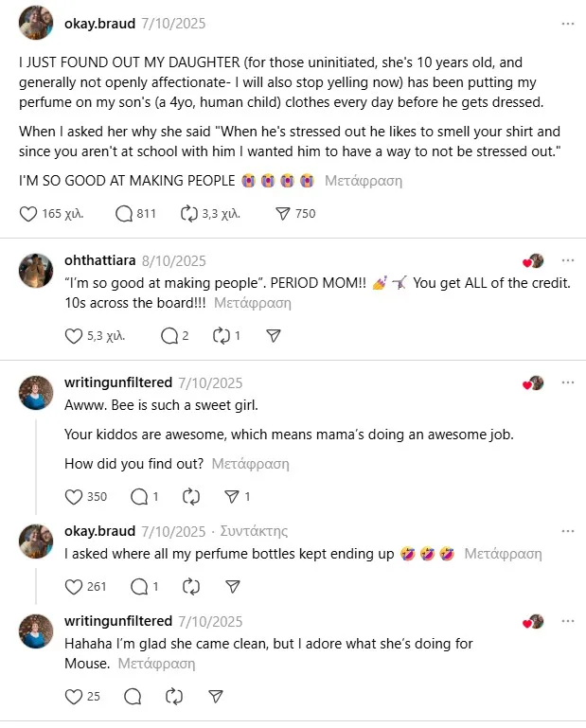Repost the main post with 3,3 χιλ. reposts
586x728 pixels.
pyautogui.click(x=188, y=214)
